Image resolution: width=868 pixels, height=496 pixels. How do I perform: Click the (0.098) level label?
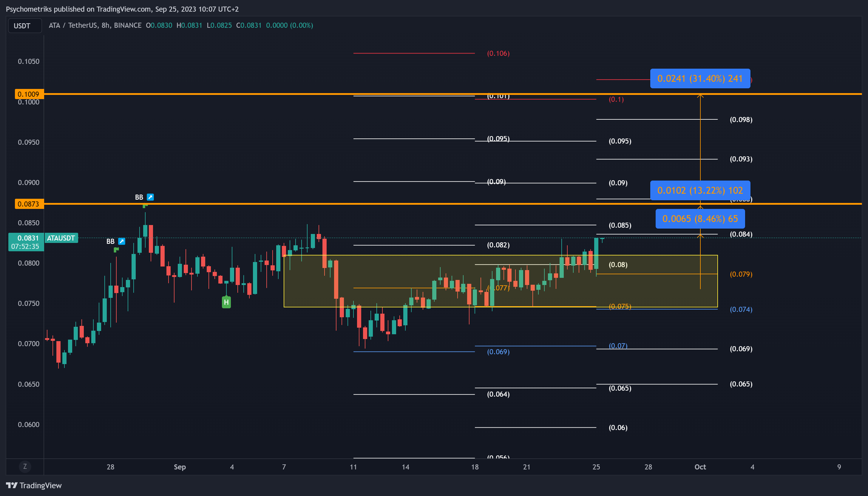tap(741, 119)
